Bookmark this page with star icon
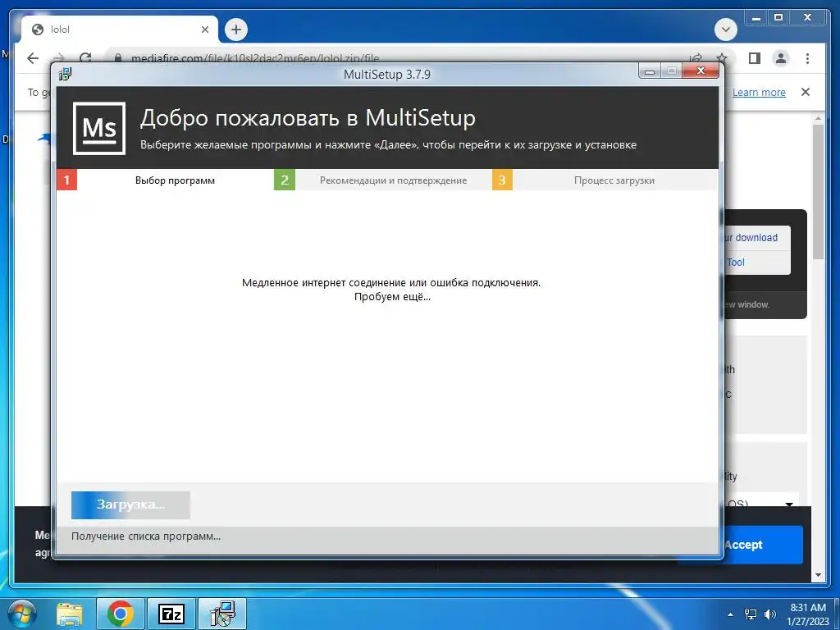 [x=722, y=58]
